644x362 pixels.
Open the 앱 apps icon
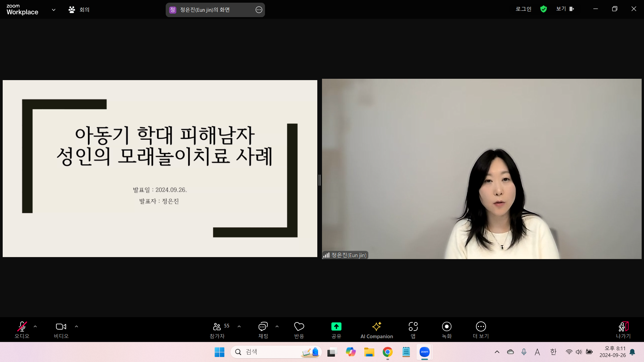[413, 330]
